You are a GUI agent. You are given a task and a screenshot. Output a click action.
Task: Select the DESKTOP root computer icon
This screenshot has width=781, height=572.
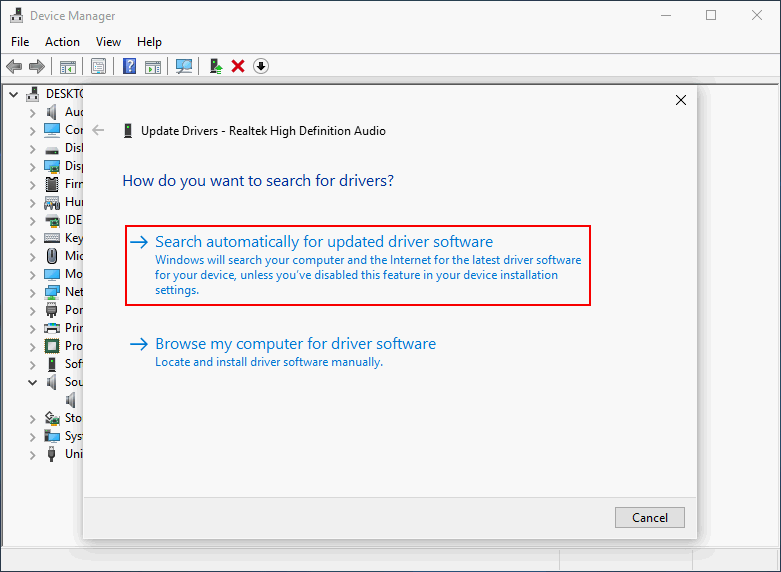pyautogui.click(x=32, y=94)
